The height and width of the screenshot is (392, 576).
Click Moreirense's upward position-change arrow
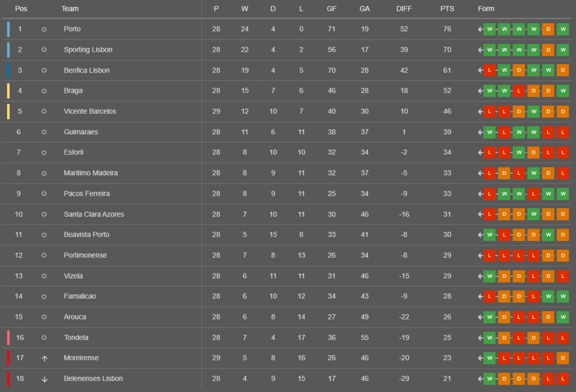point(44,358)
